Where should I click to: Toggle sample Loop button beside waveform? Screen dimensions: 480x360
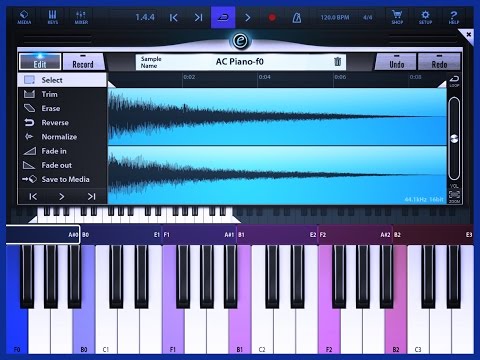click(x=454, y=81)
